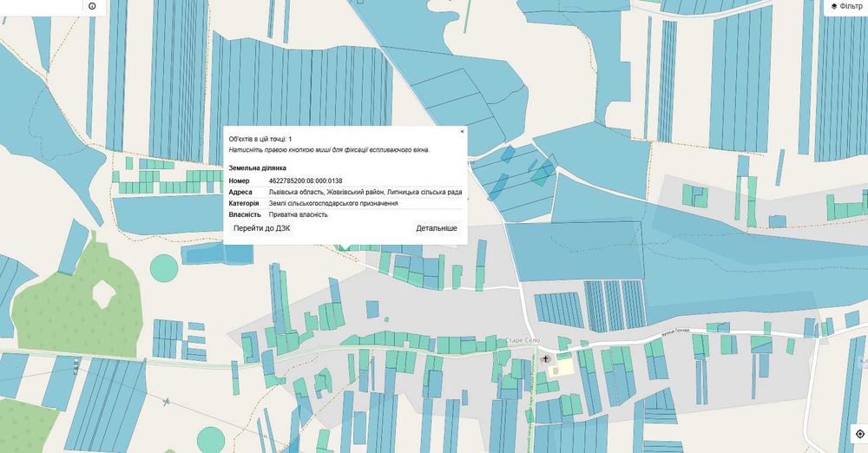868x453 pixels.
Task: Close the land parcel popup
Action: 463,132
